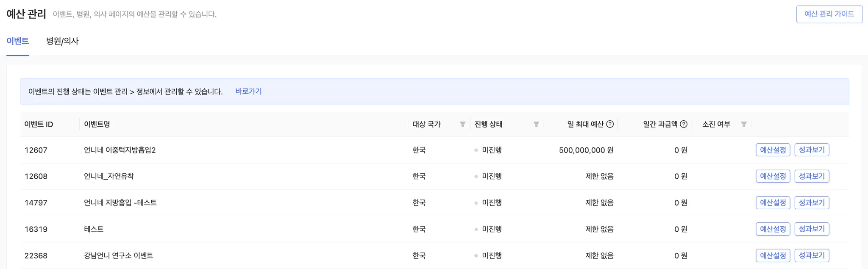Open 예산설정 for 강남언니 연구소 이벤트
The width and height of the screenshot is (868, 269).
coord(773,255)
